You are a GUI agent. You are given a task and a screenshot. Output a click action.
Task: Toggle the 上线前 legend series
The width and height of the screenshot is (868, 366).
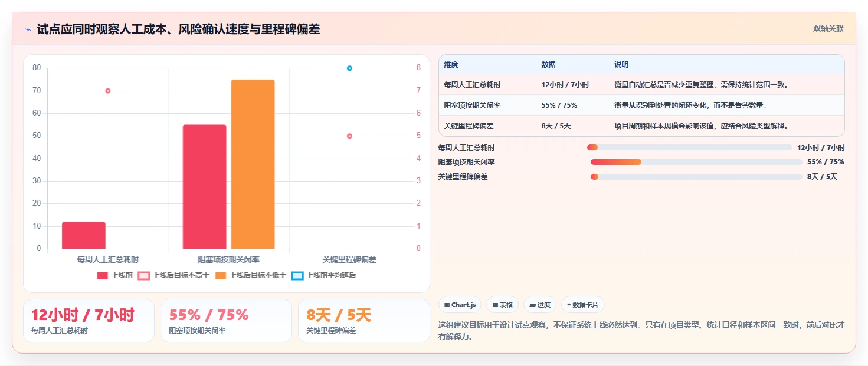tap(115, 275)
